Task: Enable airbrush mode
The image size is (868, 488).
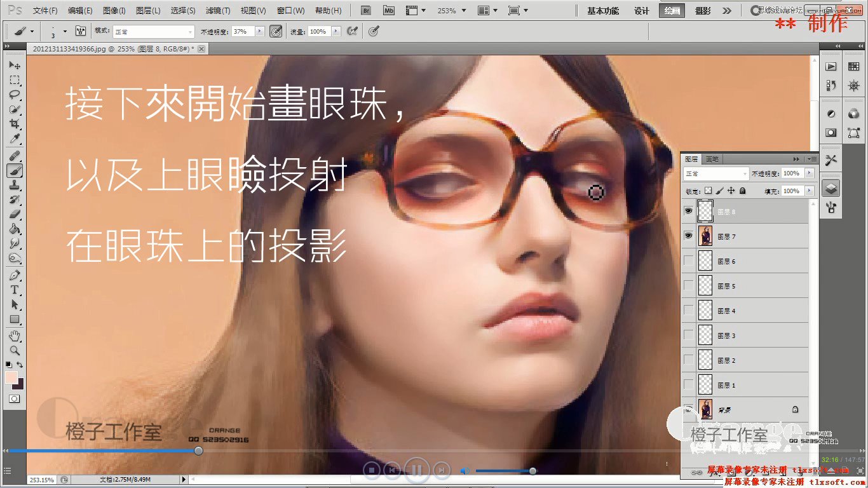Action: click(x=351, y=30)
